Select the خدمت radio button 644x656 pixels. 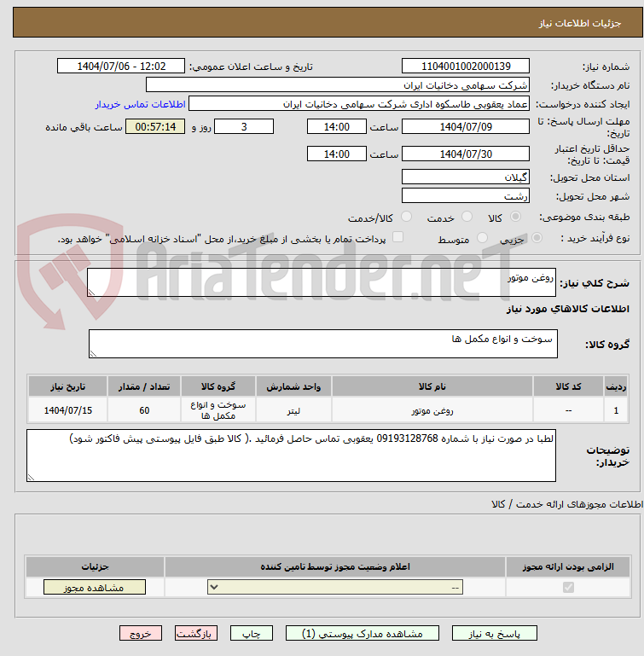point(467,217)
